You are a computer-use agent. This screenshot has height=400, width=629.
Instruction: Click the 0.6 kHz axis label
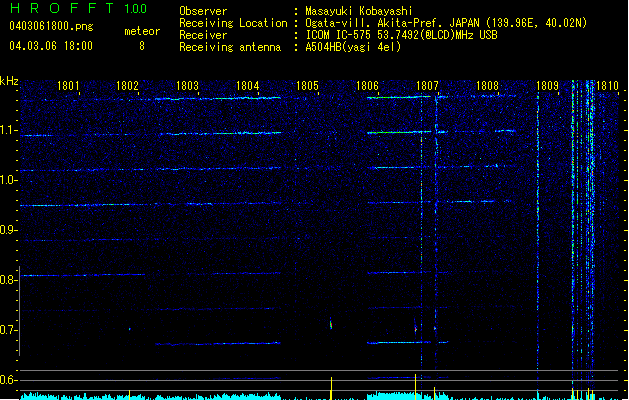8,380
